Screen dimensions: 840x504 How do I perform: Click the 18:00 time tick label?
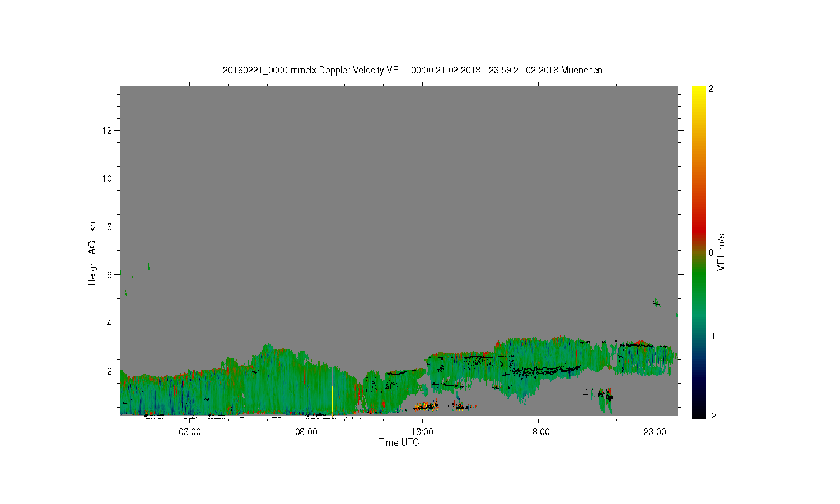[x=539, y=432]
